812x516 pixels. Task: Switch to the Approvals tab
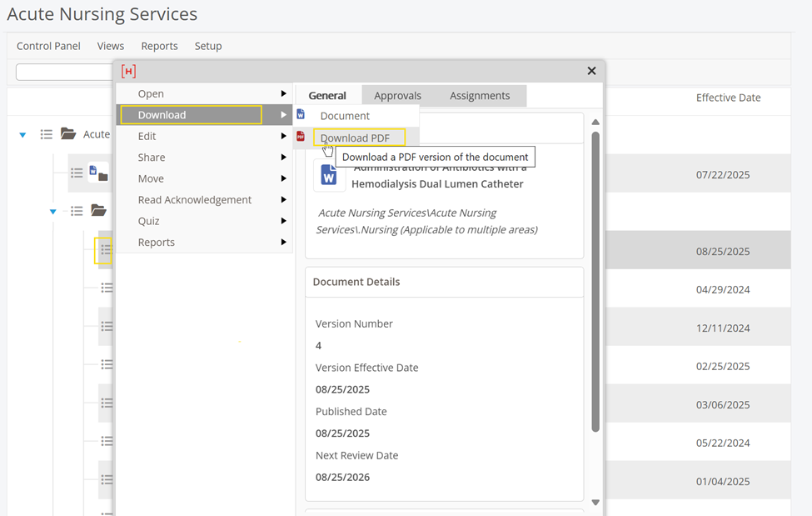[397, 96]
